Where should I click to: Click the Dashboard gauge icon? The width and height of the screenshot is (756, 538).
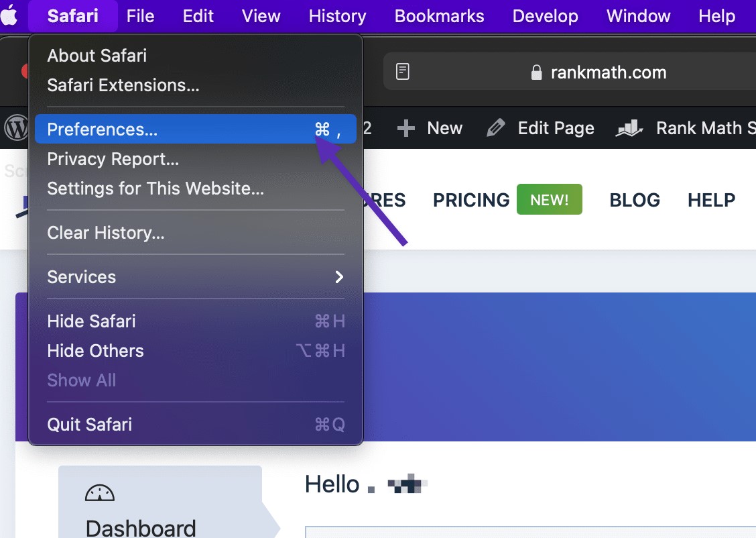[x=100, y=492]
